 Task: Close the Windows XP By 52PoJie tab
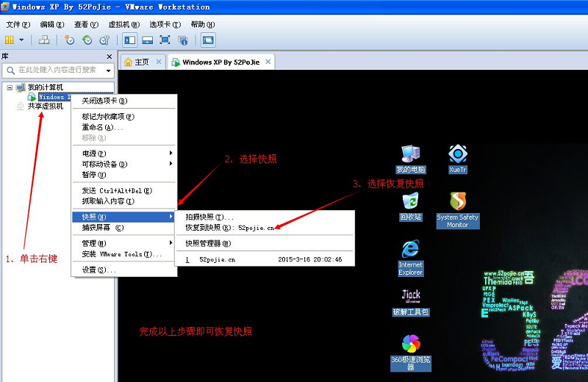[268, 62]
